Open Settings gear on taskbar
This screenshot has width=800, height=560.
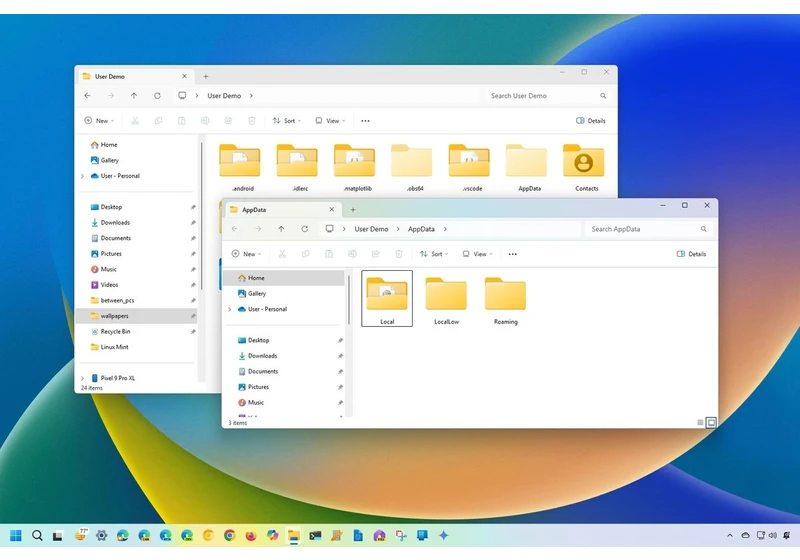(102, 536)
